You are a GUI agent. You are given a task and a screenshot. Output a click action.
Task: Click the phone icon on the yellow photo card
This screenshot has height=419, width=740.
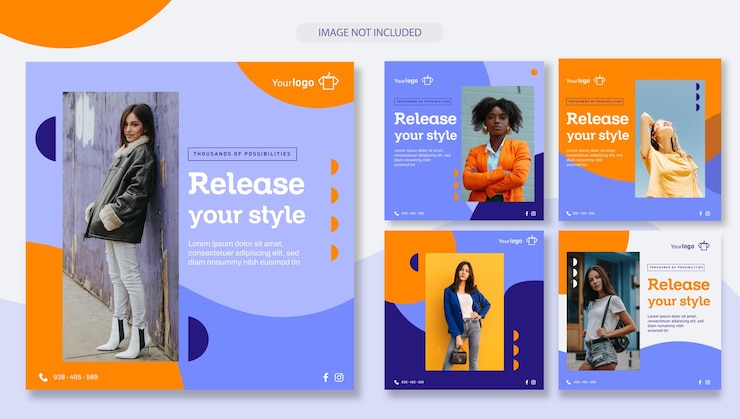coord(396,382)
